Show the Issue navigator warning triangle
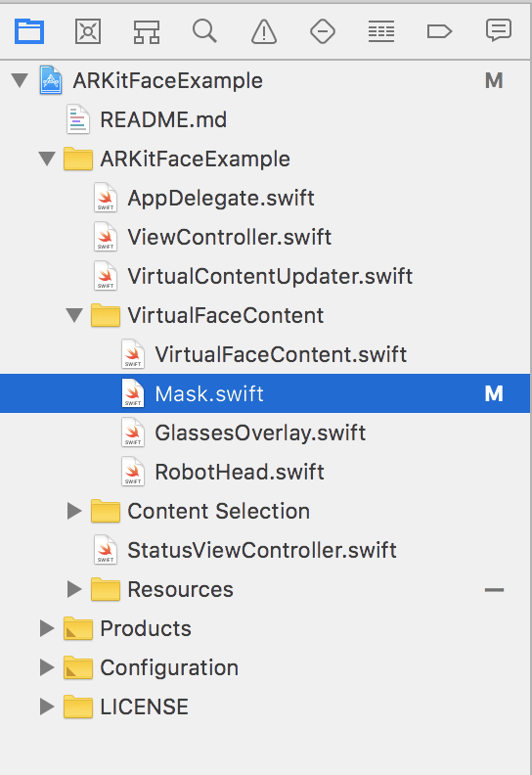 coord(264,31)
